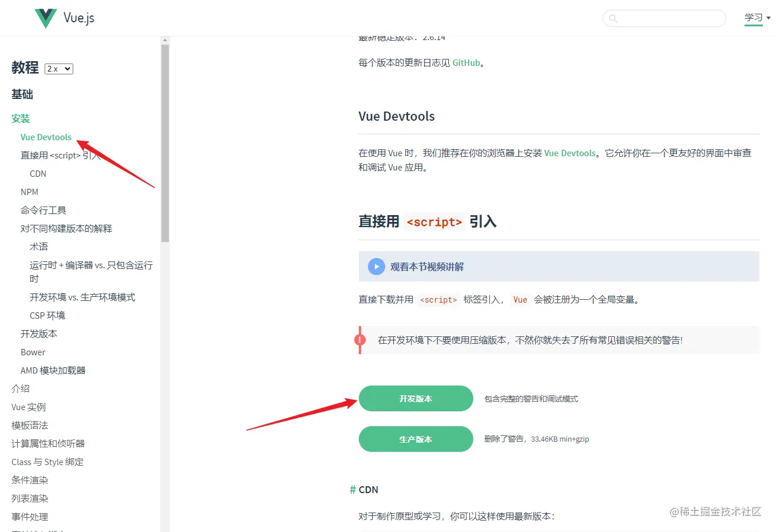The height and width of the screenshot is (532, 776).
Task: Open 计算属性和侦听器 sidebar page
Action: [x=48, y=444]
